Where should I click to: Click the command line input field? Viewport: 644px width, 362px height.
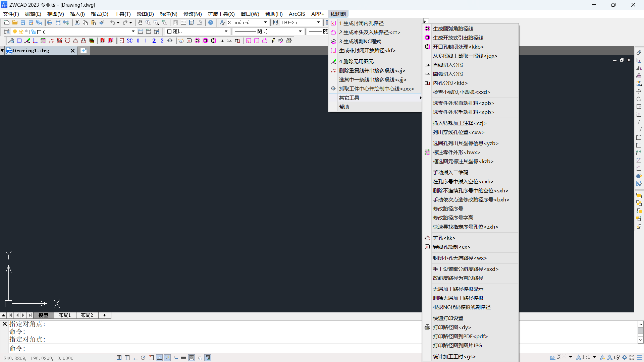tap(201, 348)
